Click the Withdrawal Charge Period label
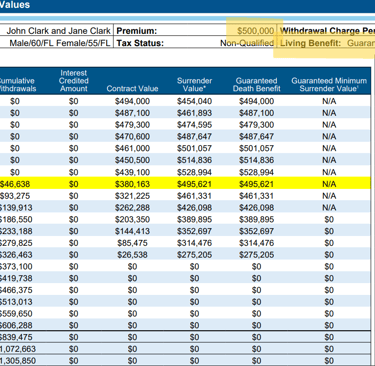Viewport: 375px width, 366px height. coord(327,31)
